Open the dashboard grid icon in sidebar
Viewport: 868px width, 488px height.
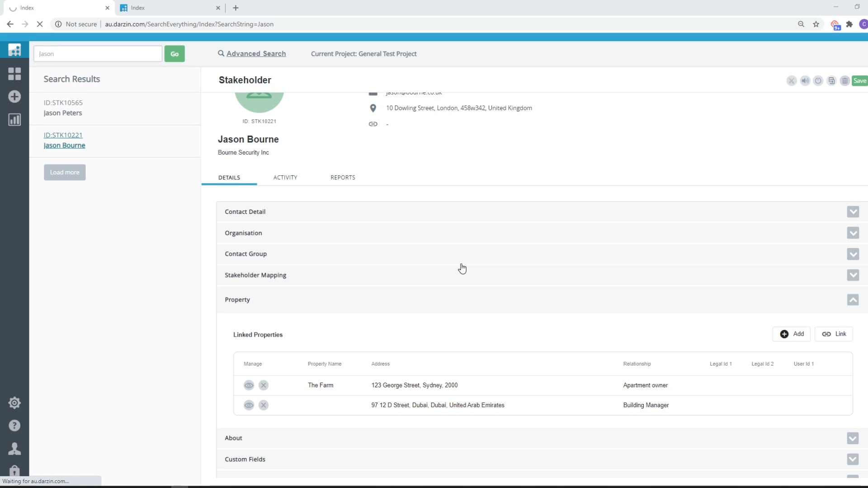(x=14, y=74)
